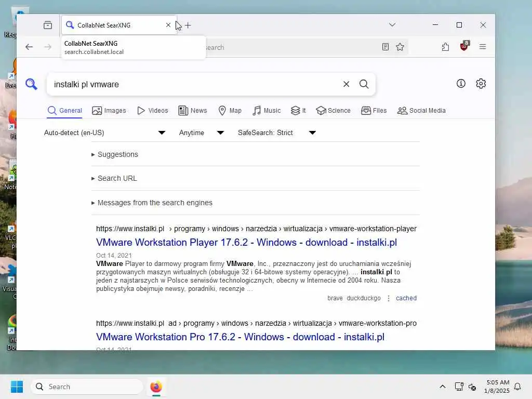Open the Anytime time range dropdown
This screenshot has height=399, width=532.
tap(201, 132)
